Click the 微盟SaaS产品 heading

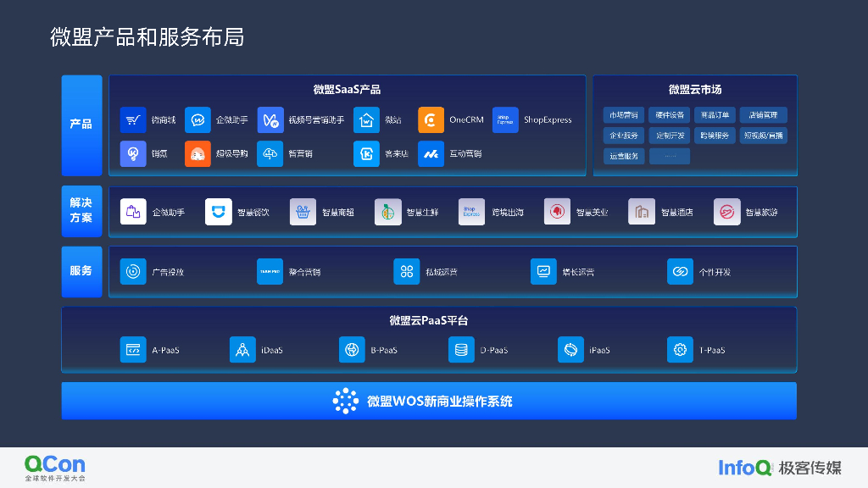[x=347, y=90]
